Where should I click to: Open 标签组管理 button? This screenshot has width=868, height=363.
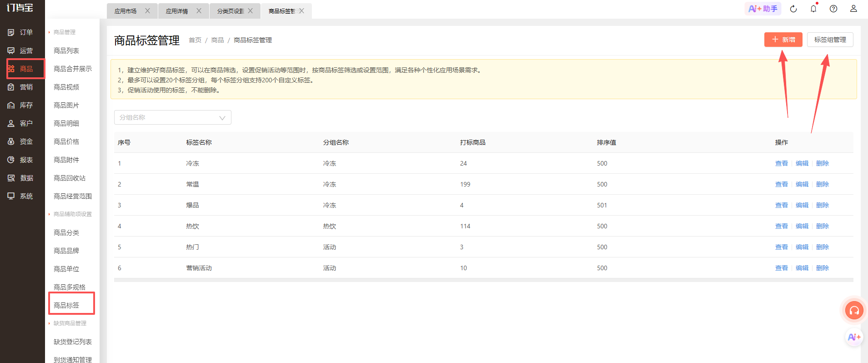(830, 40)
